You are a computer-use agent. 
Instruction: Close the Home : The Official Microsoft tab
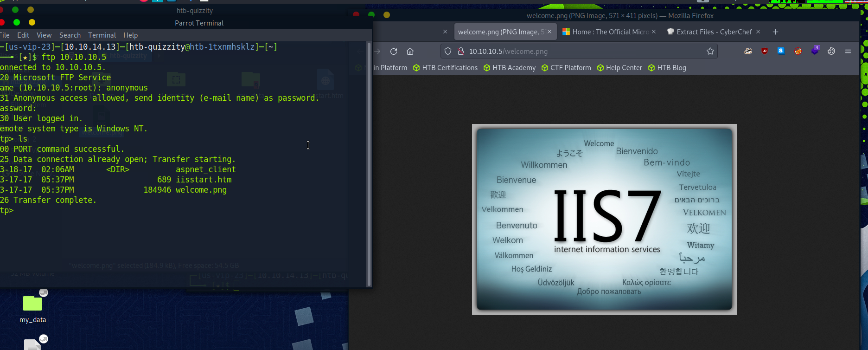pyautogui.click(x=654, y=32)
